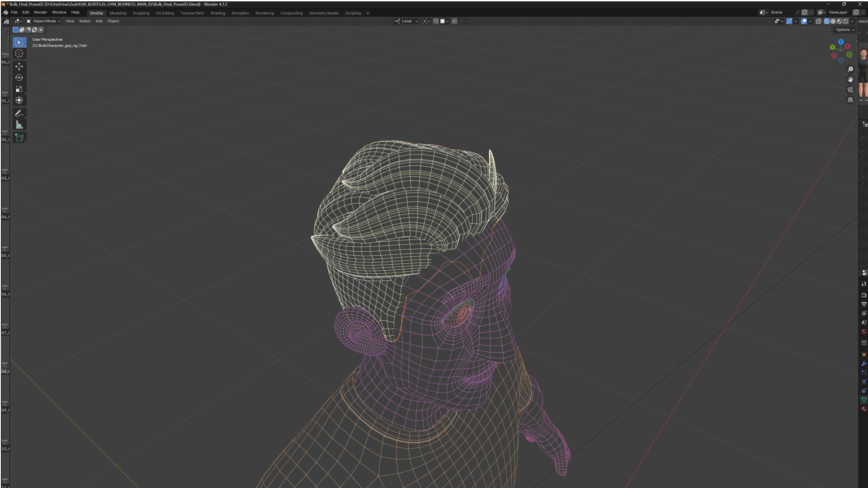Viewport: 868px width, 488px height.
Task: Select the Move tool
Action: click(x=19, y=66)
